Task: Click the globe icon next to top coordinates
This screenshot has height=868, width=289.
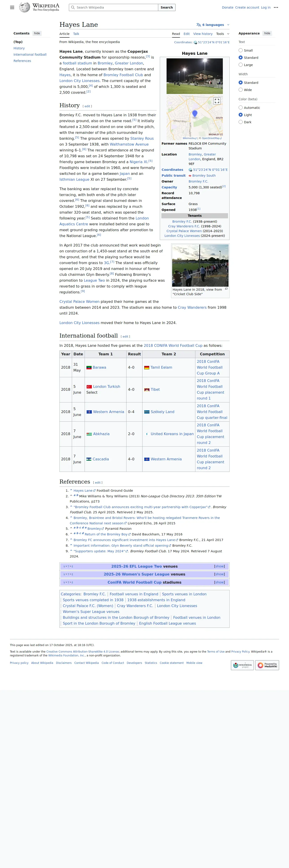Action: click(x=195, y=42)
